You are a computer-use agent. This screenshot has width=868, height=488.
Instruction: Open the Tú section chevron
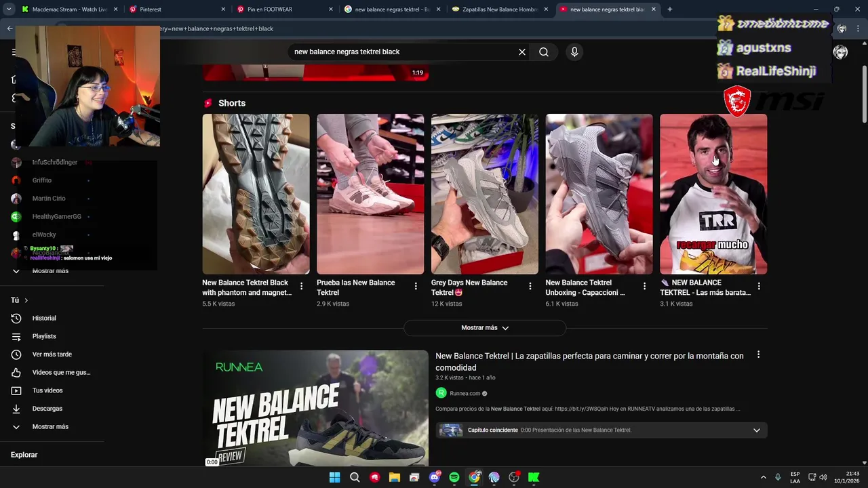[x=26, y=300]
